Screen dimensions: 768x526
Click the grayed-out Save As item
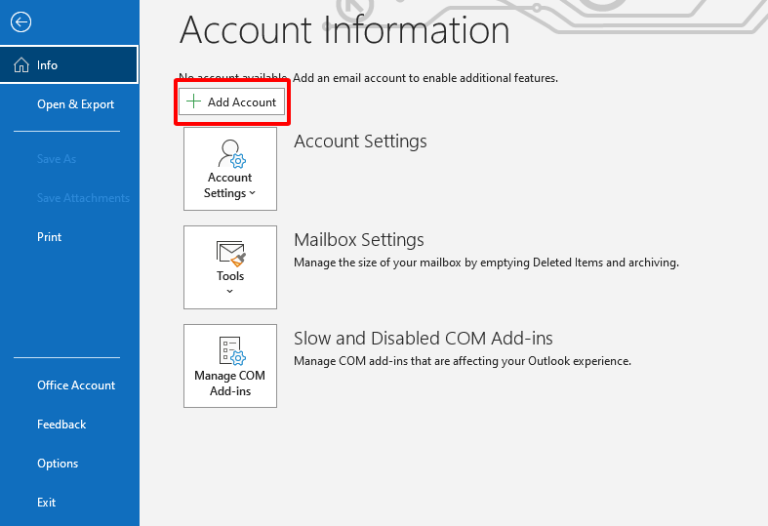56,159
